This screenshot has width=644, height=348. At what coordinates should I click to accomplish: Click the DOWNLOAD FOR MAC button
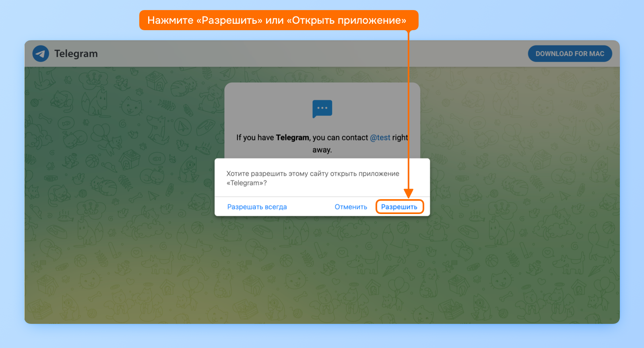[570, 54]
